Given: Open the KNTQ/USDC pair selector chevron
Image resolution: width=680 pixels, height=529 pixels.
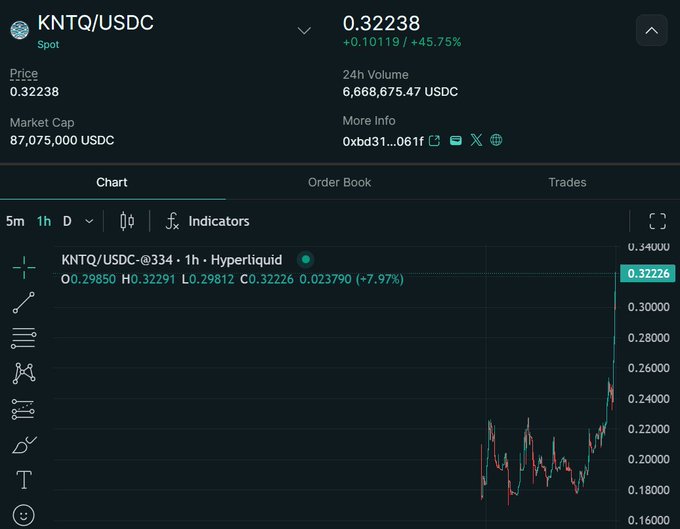Looking at the screenshot, I should pos(304,30).
